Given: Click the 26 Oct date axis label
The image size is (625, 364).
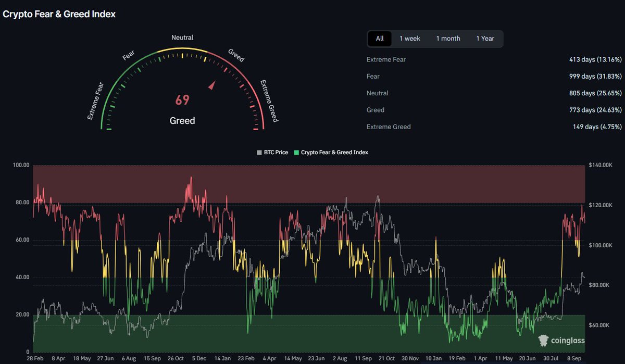Looking at the screenshot, I should (176, 359).
